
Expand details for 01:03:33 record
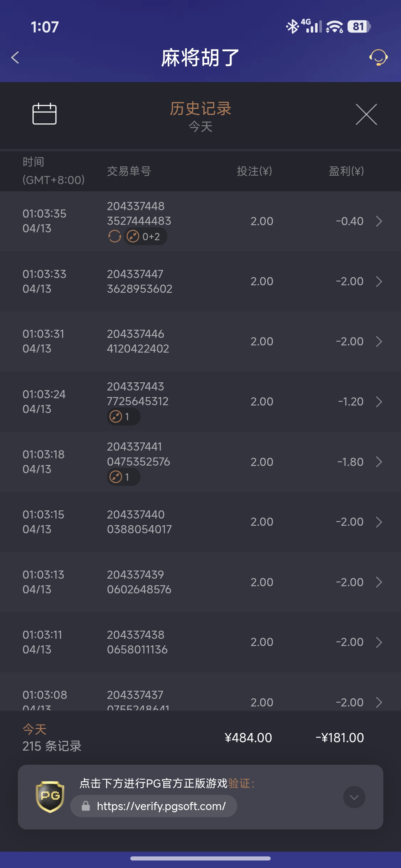[x=379, y=282]
